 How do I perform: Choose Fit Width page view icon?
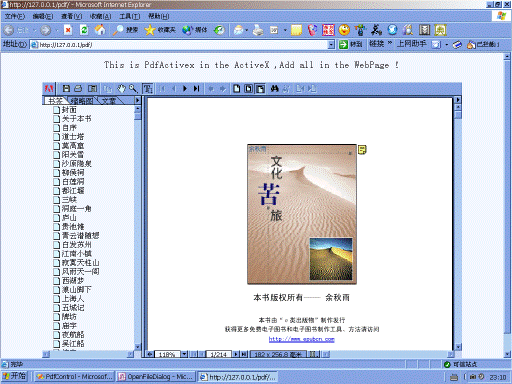260,89
